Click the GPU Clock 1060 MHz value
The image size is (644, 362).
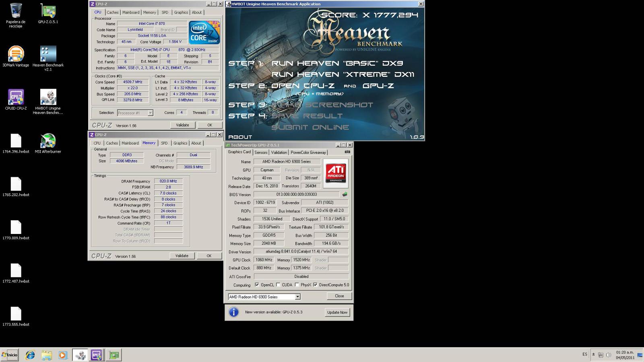(264, 260)
